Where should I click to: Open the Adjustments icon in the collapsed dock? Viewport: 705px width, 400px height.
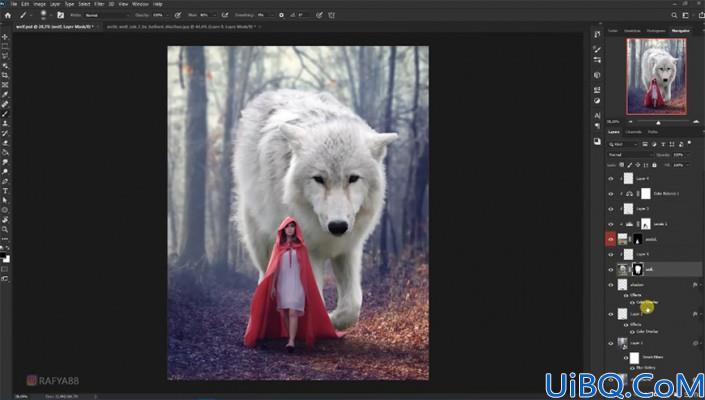[597, 101]
